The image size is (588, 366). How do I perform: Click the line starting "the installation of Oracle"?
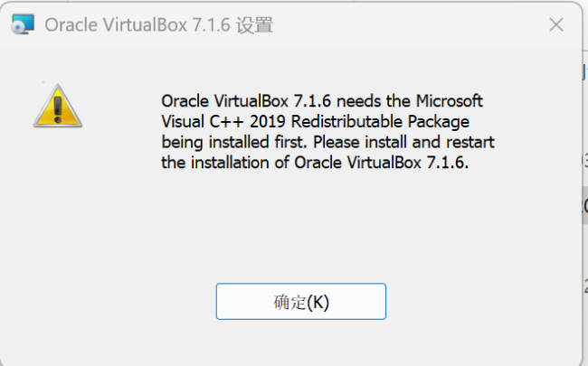(x=315, y=163)
